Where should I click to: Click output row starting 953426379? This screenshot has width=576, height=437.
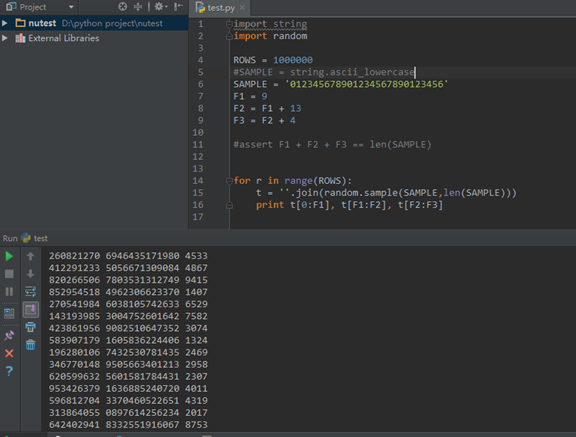(128, 389)
